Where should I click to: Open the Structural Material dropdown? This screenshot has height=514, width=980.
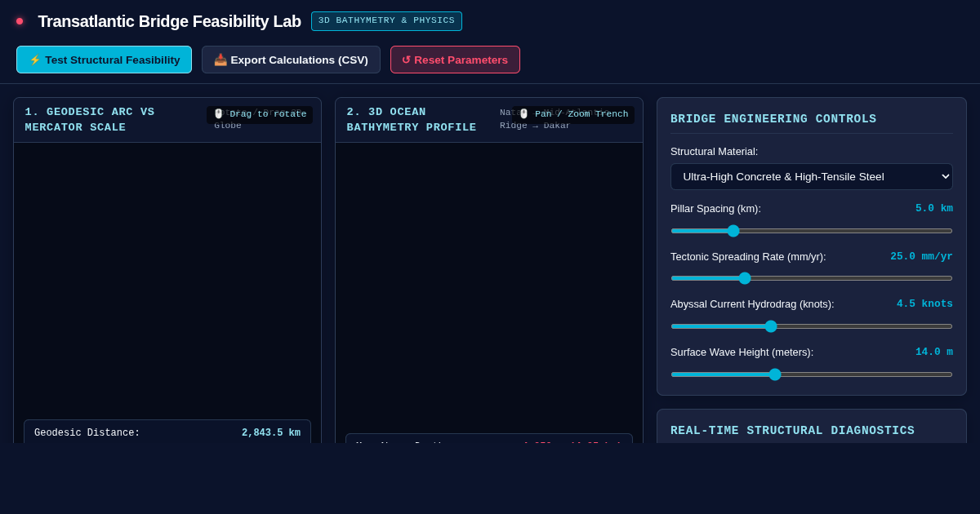pos(812,176)
